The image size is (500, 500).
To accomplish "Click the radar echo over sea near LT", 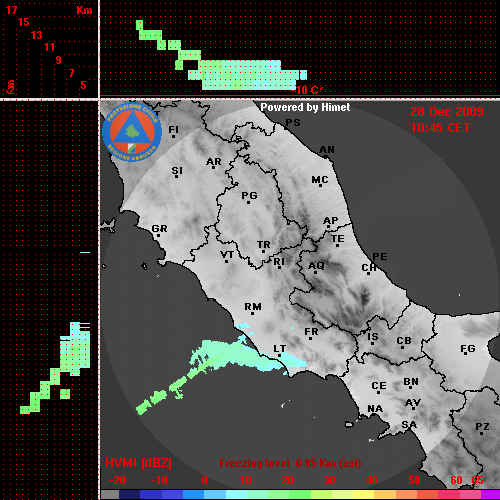I will click(x=220, y=368).
